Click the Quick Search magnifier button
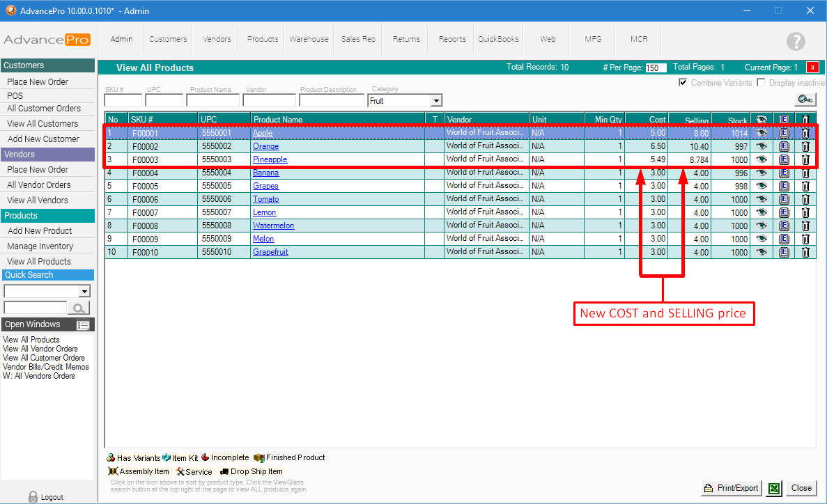Screen dimensions: 827x504 pyautogui.click(x=79, y=308)
